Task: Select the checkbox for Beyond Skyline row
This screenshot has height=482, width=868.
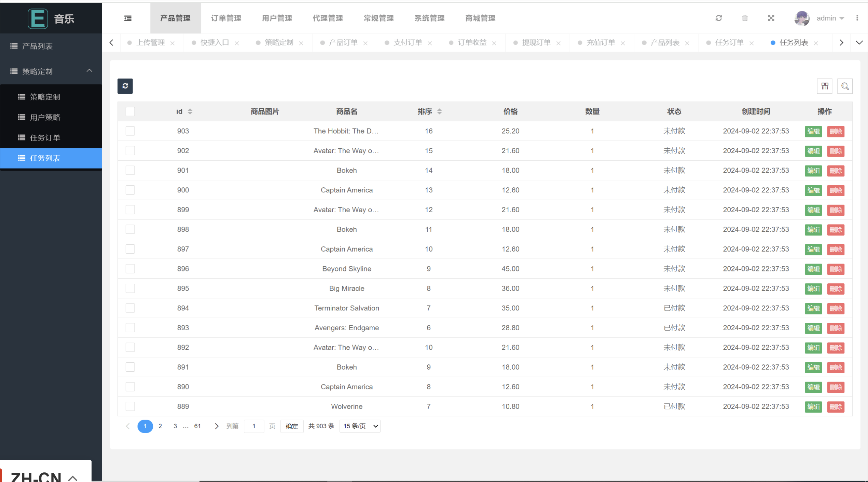Action: (130, 269)
